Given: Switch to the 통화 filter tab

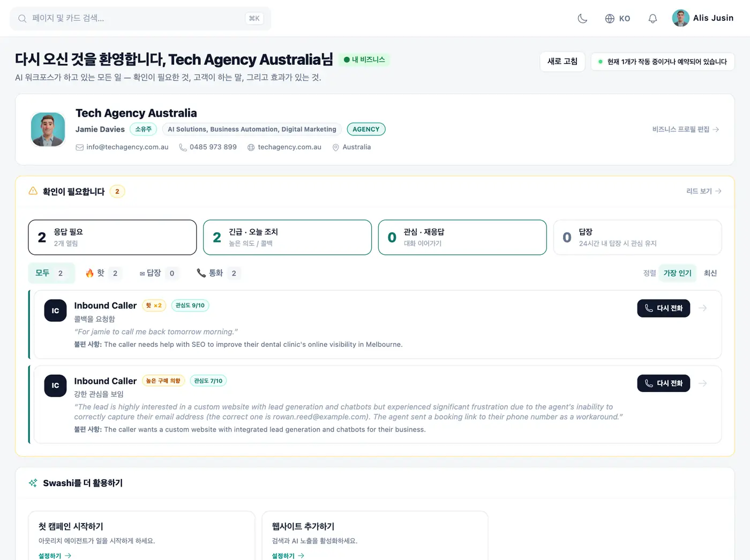Looking at the screenshot, I should click(219, 273).
